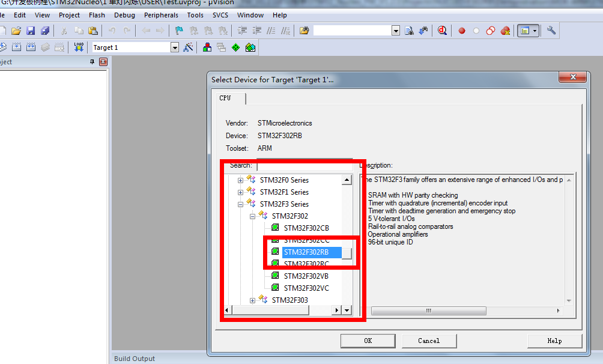The width and height of the screenshot is (603, 364).
Task: Click the Save All toolbar icon
Action: tap(45, 31)
